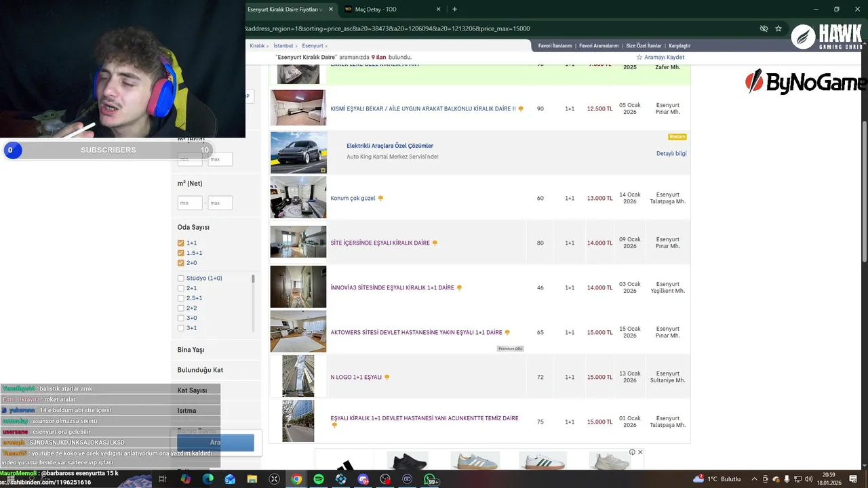868x488 pixels.
Task: Close the Maç Detay - TOD tab
Action: (439, 9)
